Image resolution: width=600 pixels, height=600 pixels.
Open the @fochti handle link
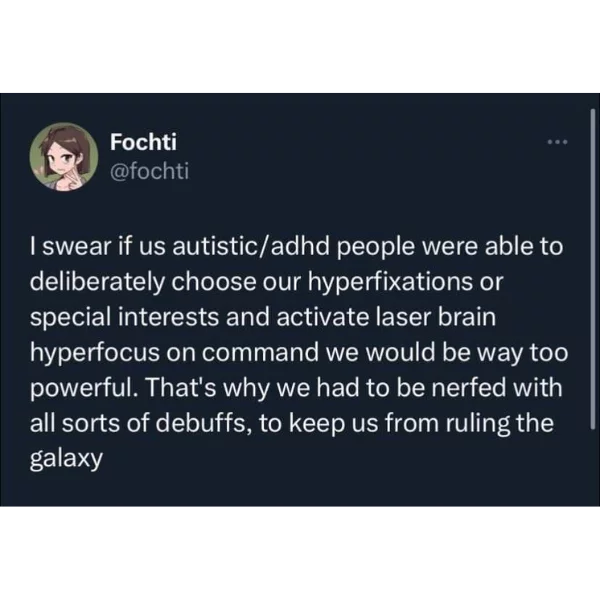coord(150,171)
